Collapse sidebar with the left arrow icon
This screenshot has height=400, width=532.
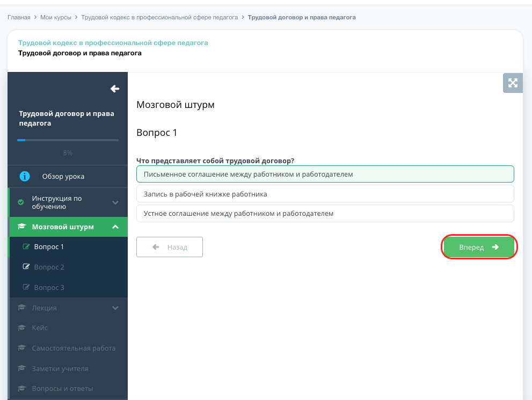[114, 89]
